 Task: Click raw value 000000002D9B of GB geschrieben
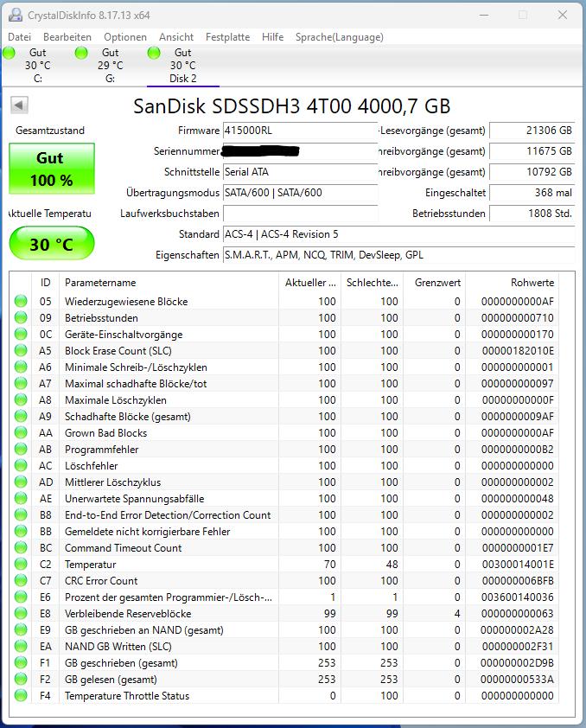tap(518, 663)
